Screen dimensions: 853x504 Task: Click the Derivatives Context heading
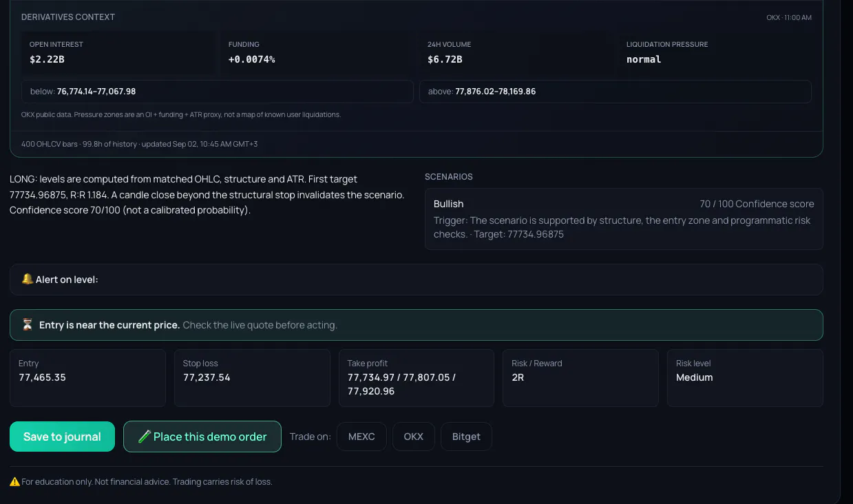point(68,17)
